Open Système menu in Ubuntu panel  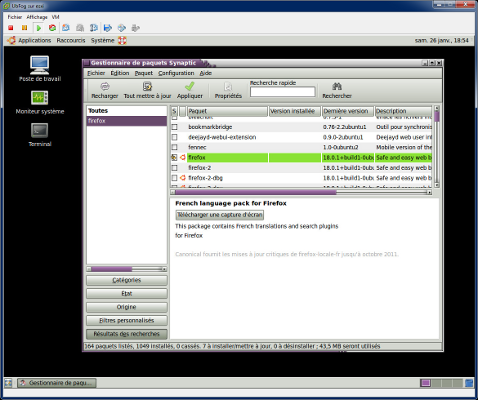pos(103,40)
